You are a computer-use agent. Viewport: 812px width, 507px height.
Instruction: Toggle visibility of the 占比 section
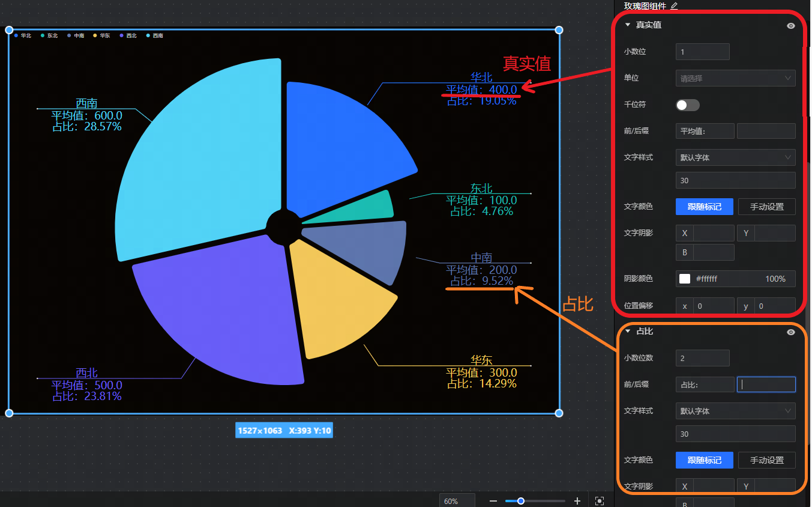(790, 332)
